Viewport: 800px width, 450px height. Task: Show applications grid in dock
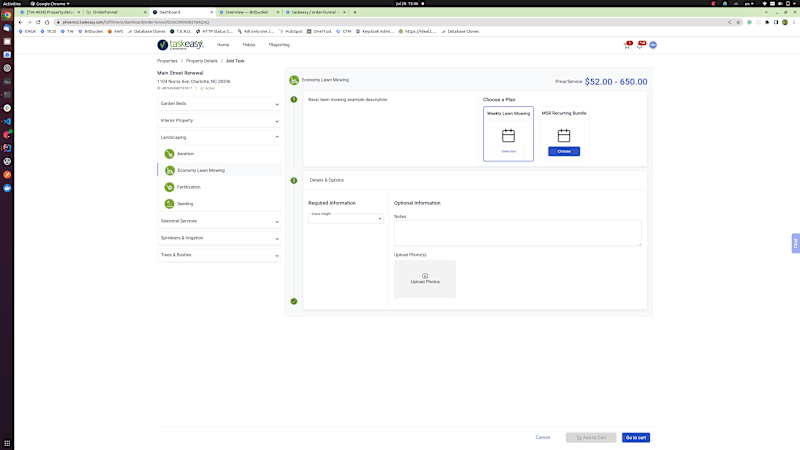(7, 443)
